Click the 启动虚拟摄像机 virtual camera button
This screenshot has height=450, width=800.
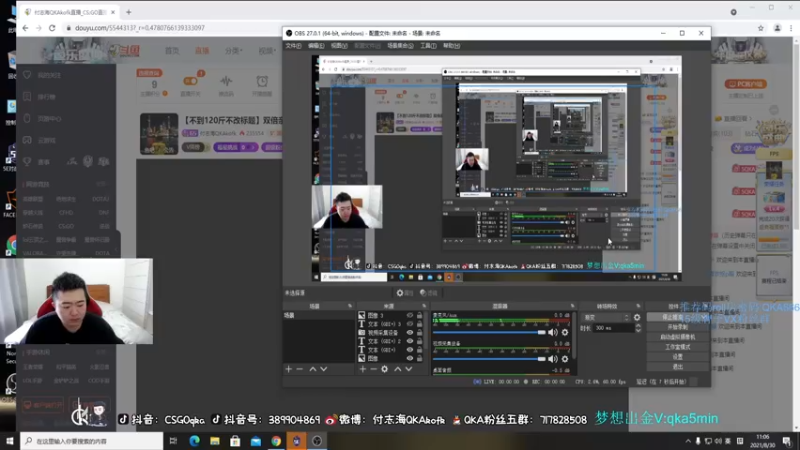[678, 337]
